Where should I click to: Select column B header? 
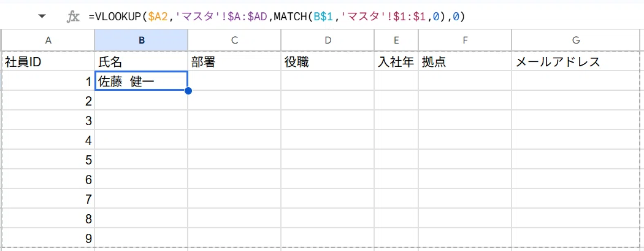[x=141, y=41]
